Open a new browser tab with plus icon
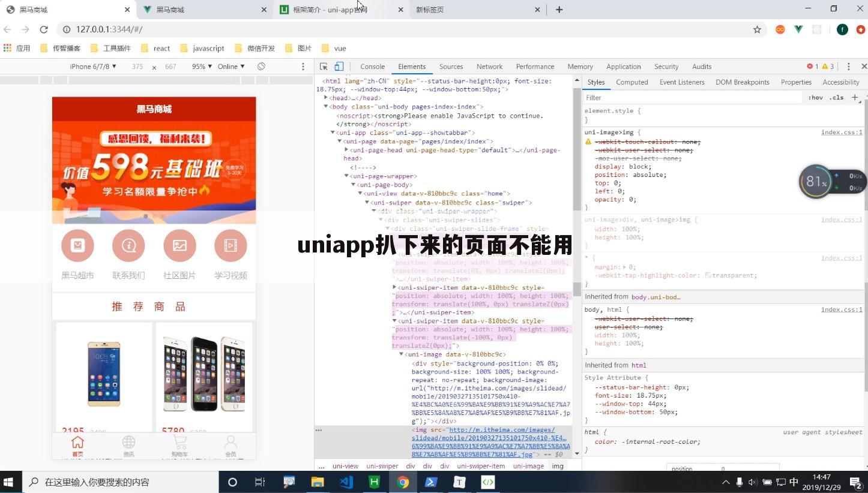The image size is (868, 493). (x=559, y=10)
